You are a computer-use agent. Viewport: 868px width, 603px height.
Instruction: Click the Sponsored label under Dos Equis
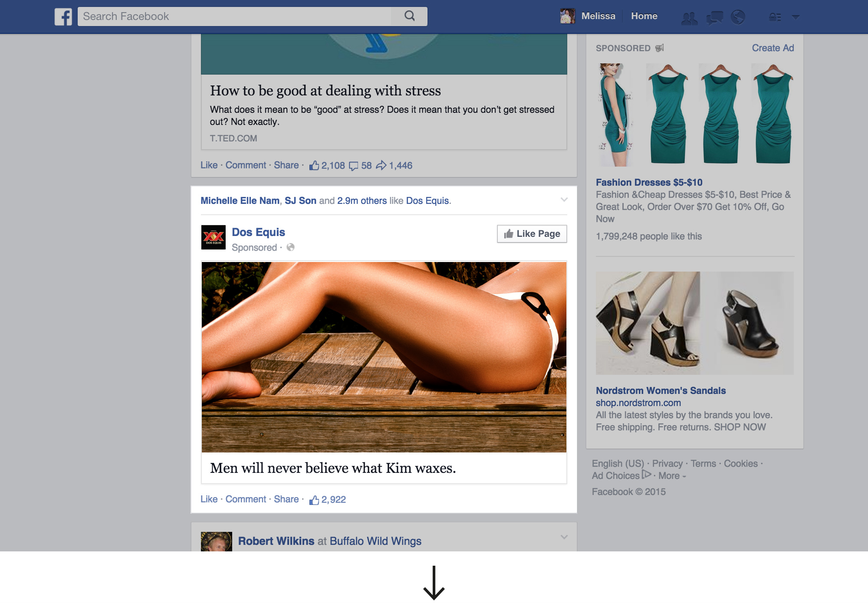[254, 248]
